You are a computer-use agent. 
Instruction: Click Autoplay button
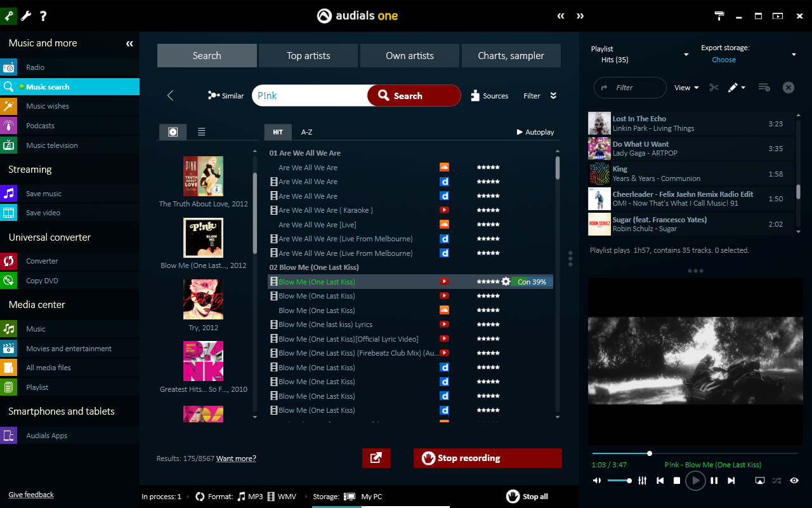pos(536,132)
